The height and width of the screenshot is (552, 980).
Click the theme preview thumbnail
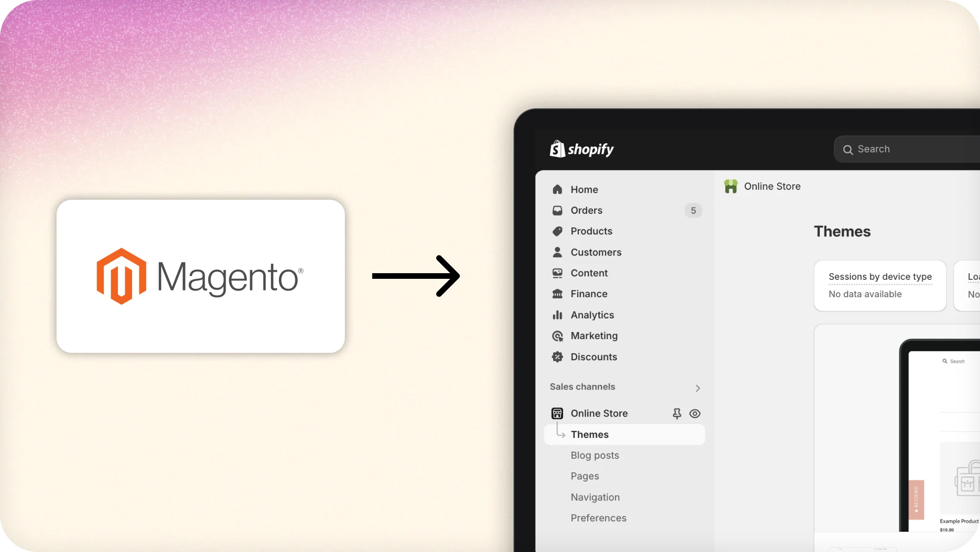click(x=940, y=436)
